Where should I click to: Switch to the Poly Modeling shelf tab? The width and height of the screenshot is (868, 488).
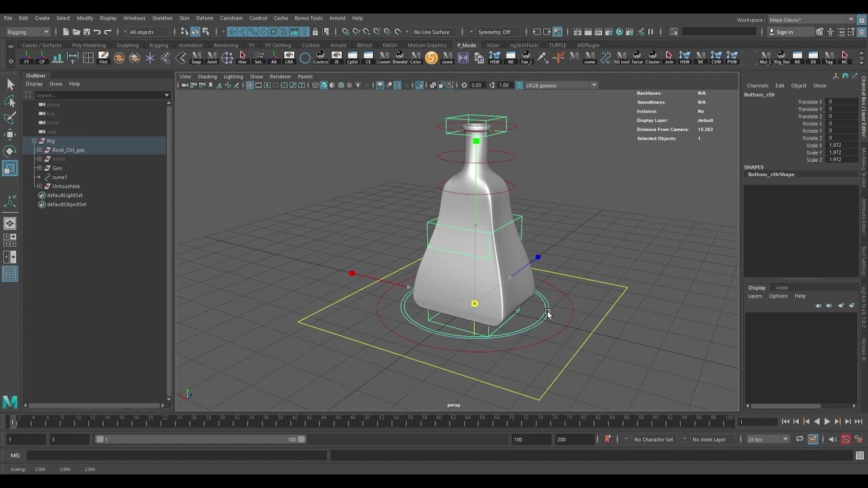pyautogui.click(x=89, y=45)
